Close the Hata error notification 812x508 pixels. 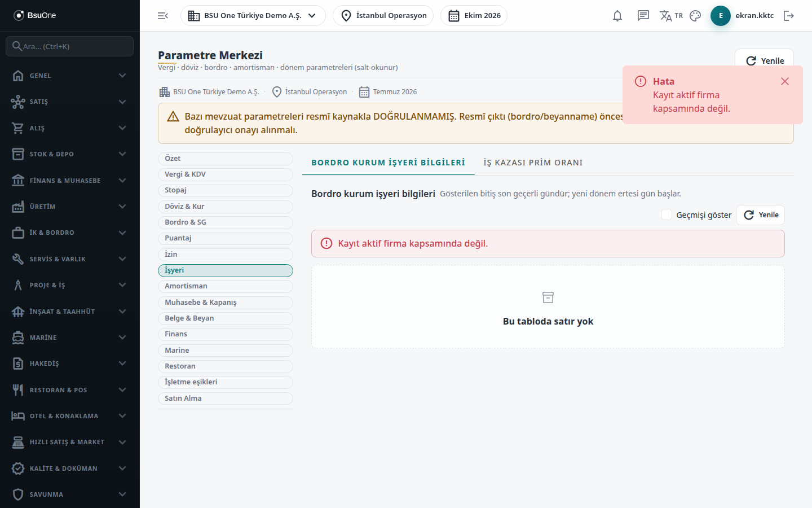pyautogui.click(x=785, y=81)
